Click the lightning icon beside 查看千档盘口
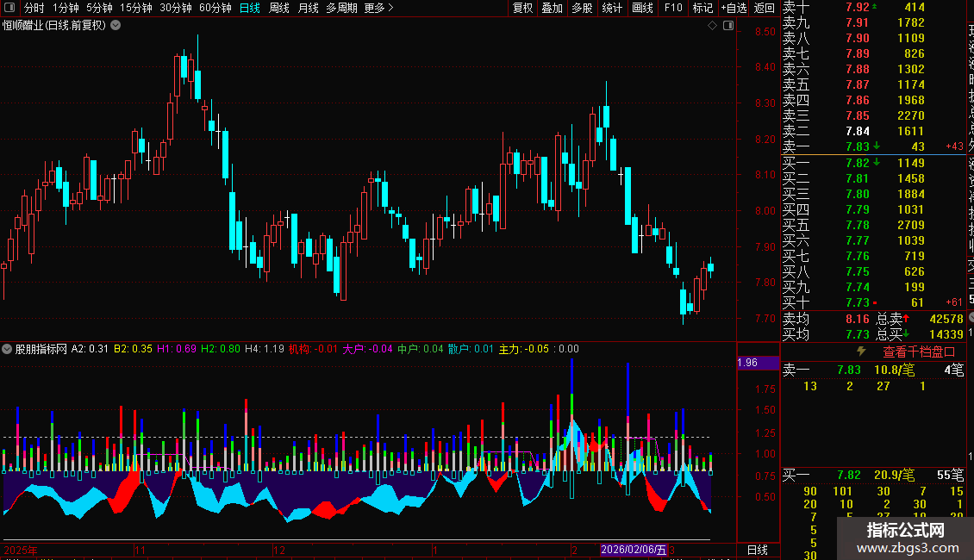The height and width of the screenshot is (560, 974). pos(861,352)
